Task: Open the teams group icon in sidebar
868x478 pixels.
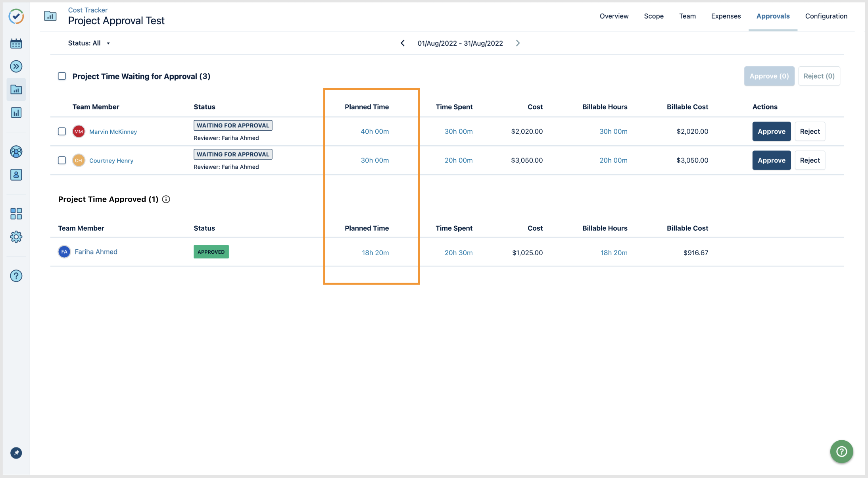Action: click(x=16, y=152)
